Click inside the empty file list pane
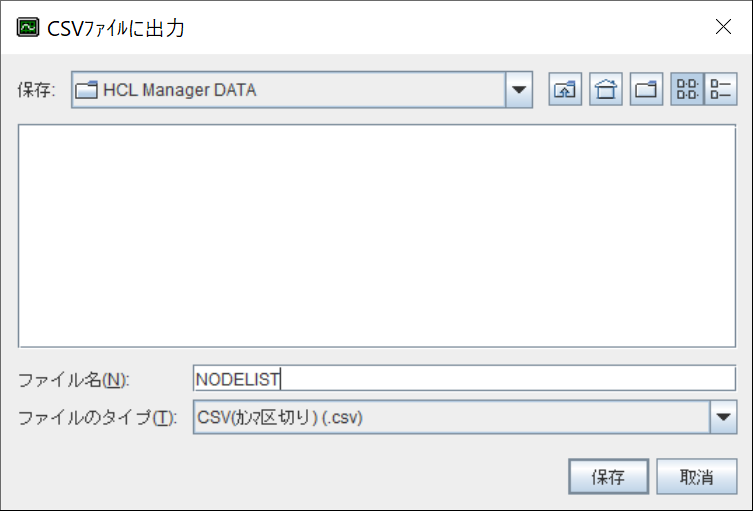753x511 pixels. click(377, 235)
